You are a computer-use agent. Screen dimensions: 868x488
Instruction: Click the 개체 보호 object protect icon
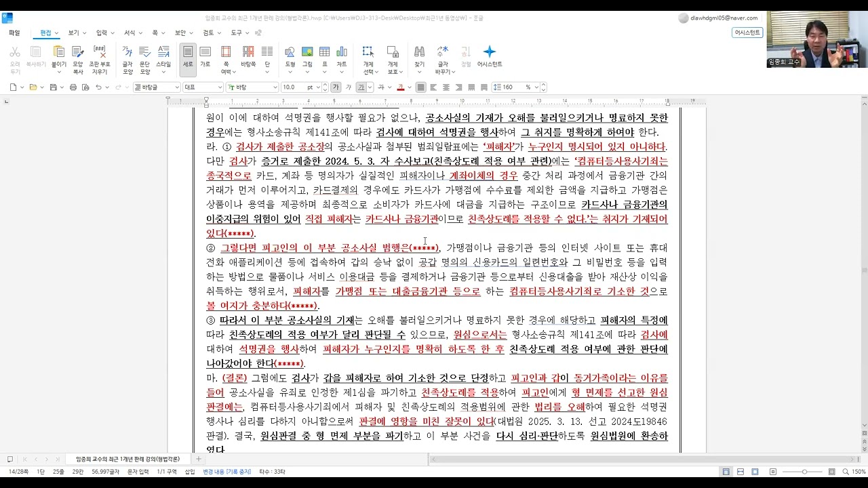(393, 52)
